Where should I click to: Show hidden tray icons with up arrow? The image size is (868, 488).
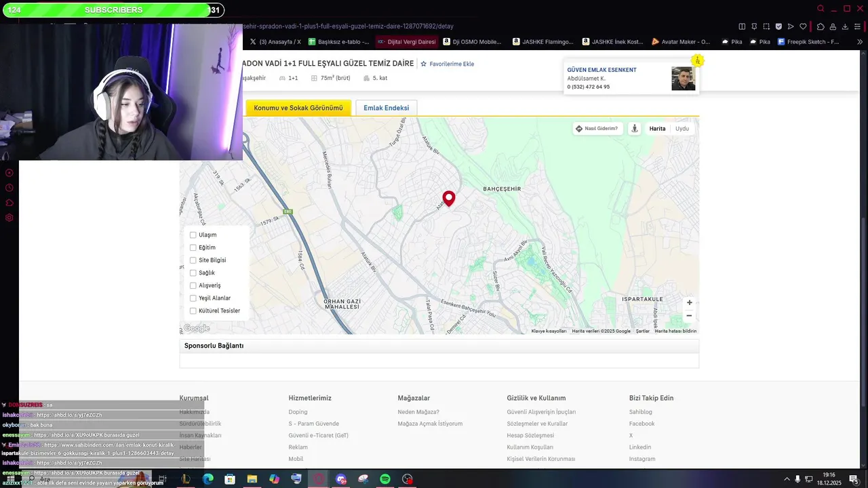[x=787, y=479]
